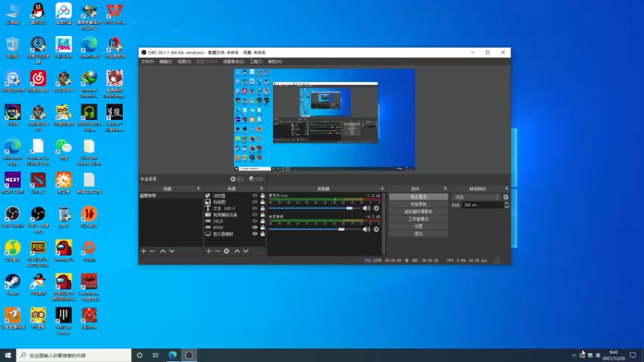Open the NVIDIA RTX Voice desktop shortcut
The image size is (644, 362).
[89, 117]
